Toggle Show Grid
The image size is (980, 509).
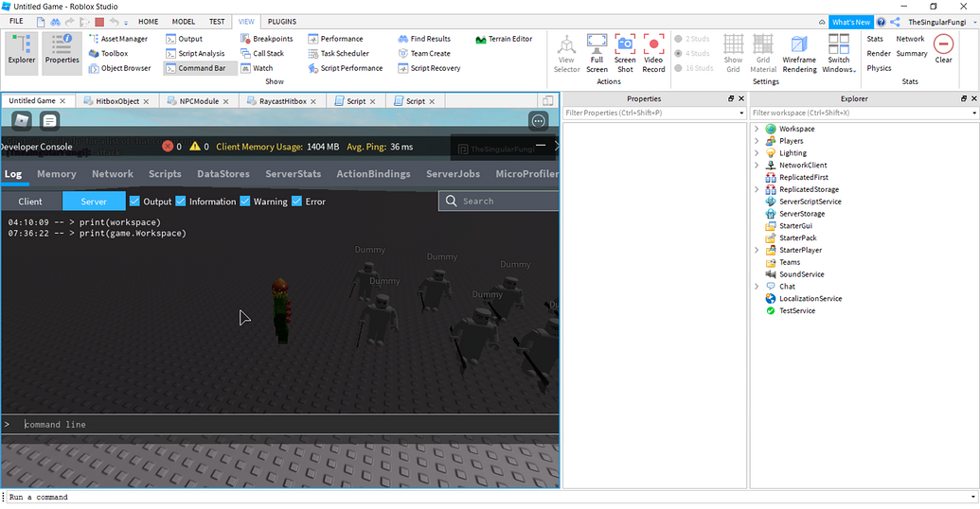point(733,54)
